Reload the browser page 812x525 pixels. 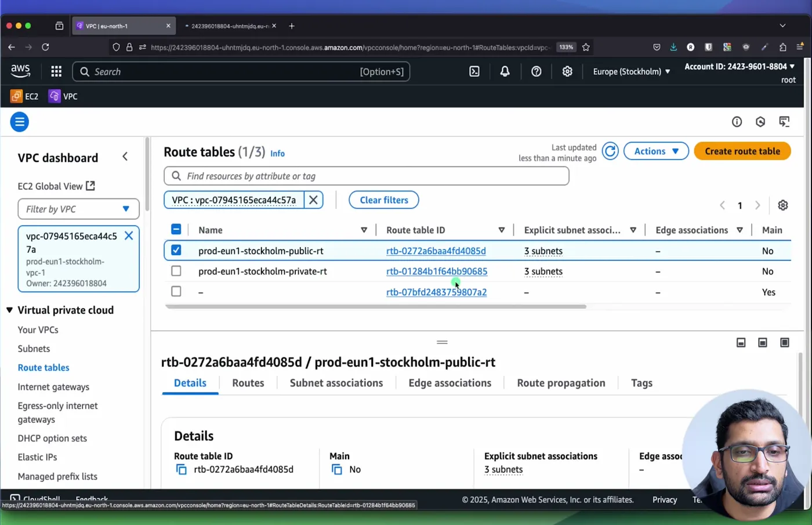45,48
